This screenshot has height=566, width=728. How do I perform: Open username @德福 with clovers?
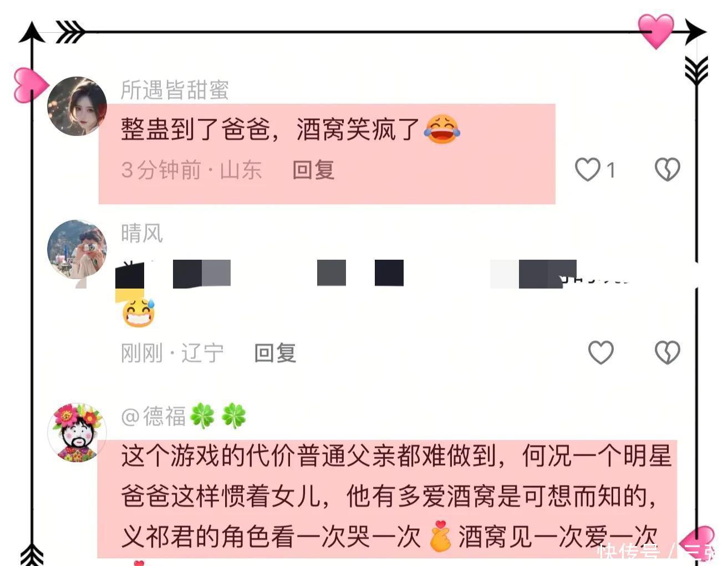click(x=184, y=416)
